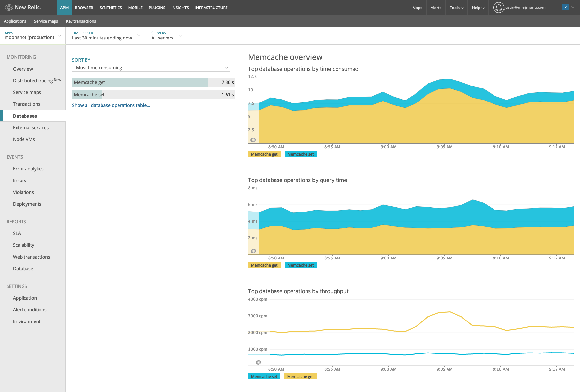Click the Memcache overview heading

pos(285,57)
